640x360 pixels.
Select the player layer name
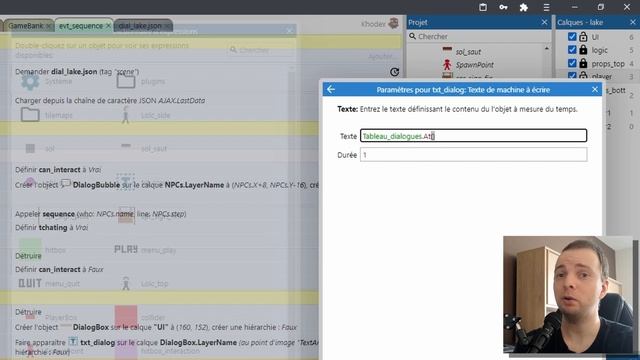click(602, 76)
